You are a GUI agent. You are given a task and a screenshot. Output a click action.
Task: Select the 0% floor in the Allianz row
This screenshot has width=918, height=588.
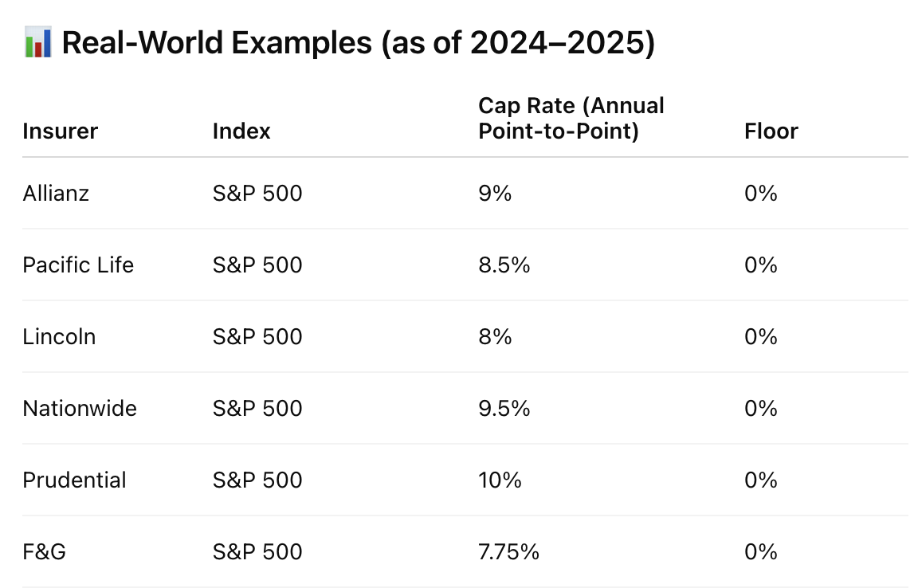(x=760, y=193)
